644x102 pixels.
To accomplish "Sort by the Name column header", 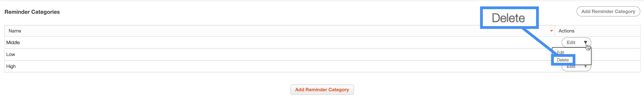I will coord(15,31).
